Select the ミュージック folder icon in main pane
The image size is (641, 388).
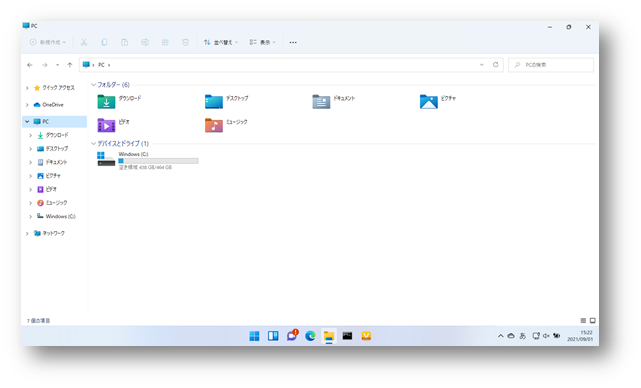coord(214,125)
